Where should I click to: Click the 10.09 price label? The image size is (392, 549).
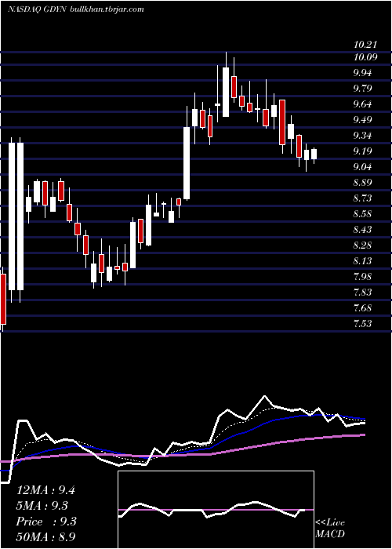click(x=365, y=56)
